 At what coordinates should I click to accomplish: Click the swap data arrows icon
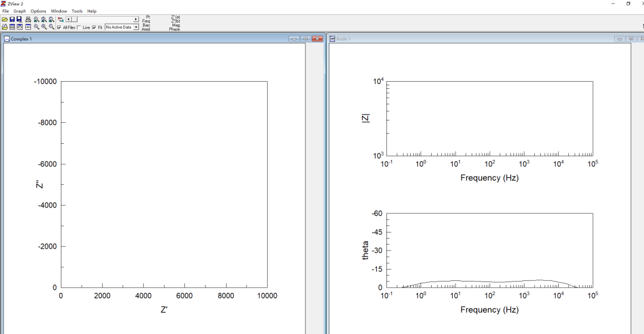pyautogui.click(x=61, y=20)
